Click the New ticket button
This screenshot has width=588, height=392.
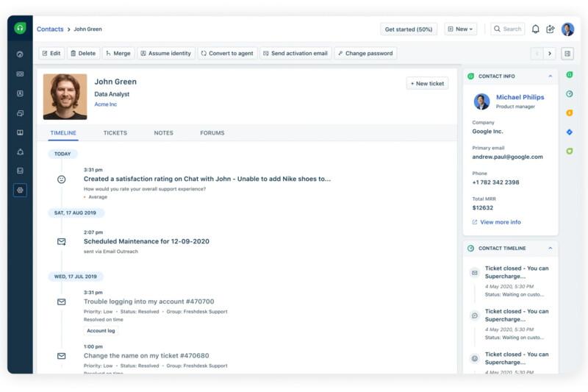click(x=427, y=83)
